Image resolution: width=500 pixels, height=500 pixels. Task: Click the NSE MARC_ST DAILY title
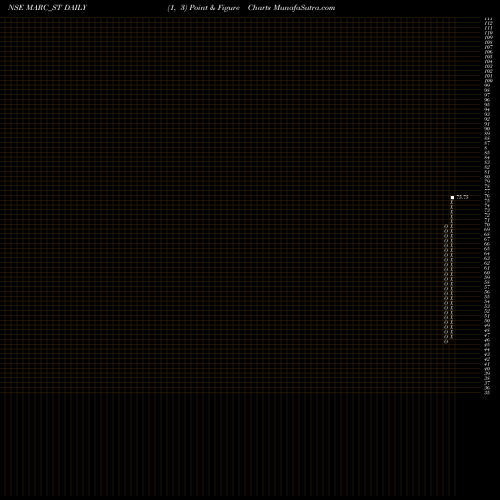47,8
